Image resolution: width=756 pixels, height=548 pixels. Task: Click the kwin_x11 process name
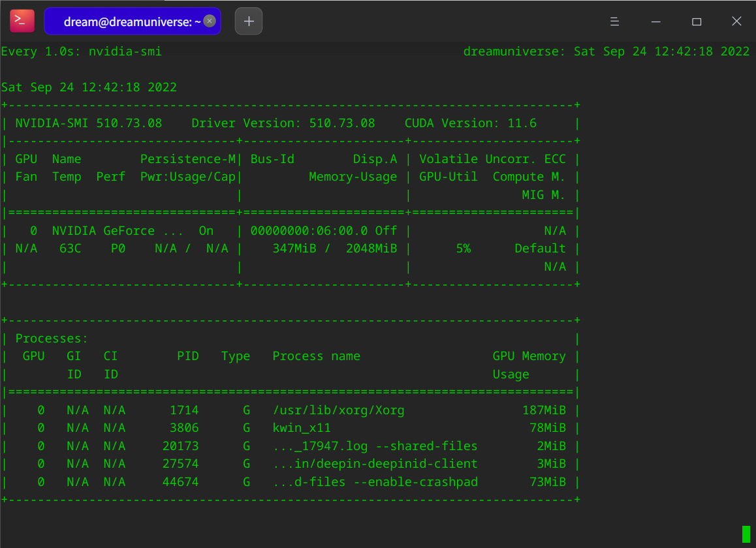pyautogui.click(x=302, y=428)
